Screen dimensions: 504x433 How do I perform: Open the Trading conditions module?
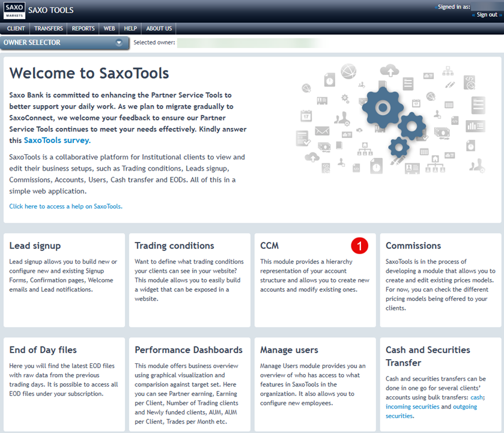174,246
